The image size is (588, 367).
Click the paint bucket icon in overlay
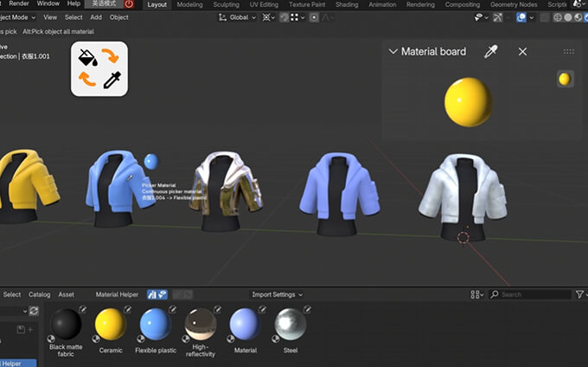pos(87,58)
